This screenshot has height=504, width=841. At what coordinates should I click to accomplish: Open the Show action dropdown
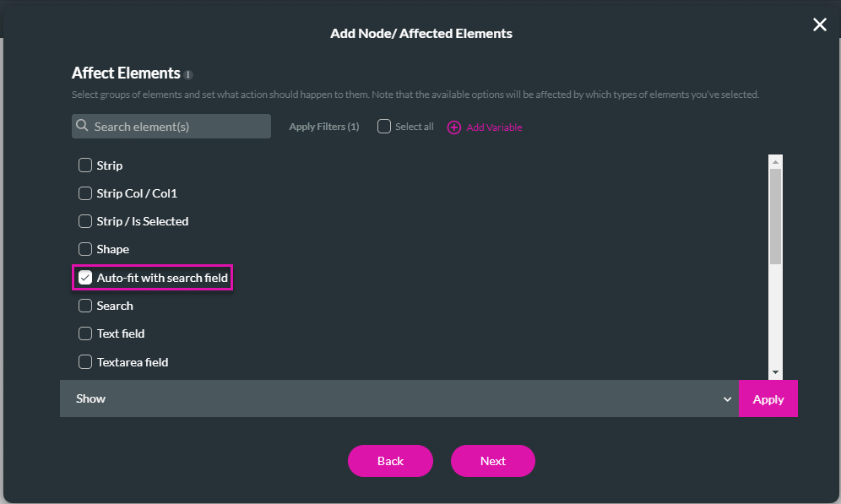(397, 398)
